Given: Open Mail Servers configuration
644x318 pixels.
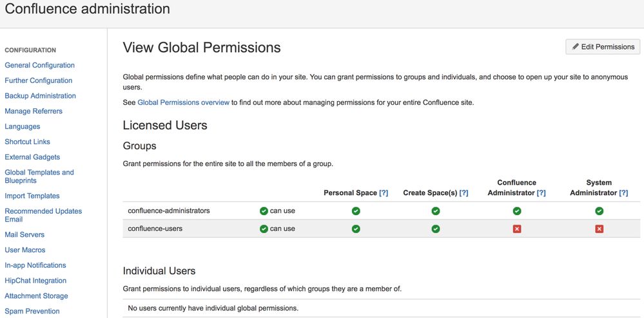Looking at the screenshot, I should pos(24,235).
